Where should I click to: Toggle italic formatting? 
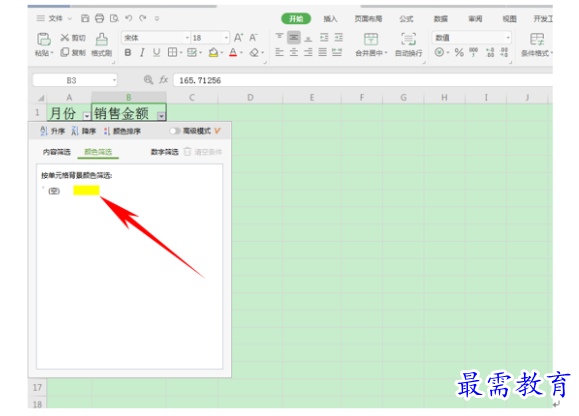142,53
